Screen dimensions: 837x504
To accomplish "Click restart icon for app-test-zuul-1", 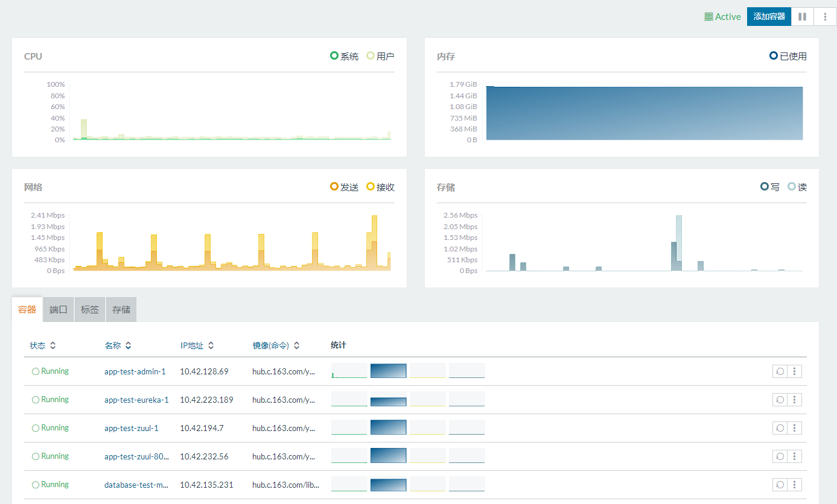I will (x=780, y=428).
